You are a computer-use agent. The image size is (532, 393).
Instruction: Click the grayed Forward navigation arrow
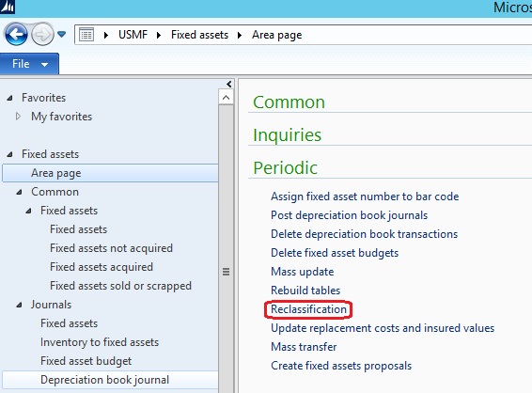[42, 34]
